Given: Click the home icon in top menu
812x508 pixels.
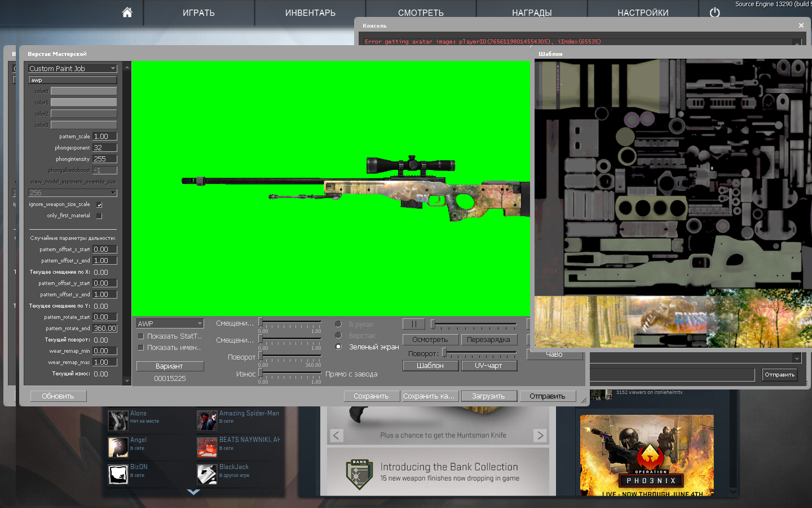Looking at the screenshot, I should coord(127,12).
